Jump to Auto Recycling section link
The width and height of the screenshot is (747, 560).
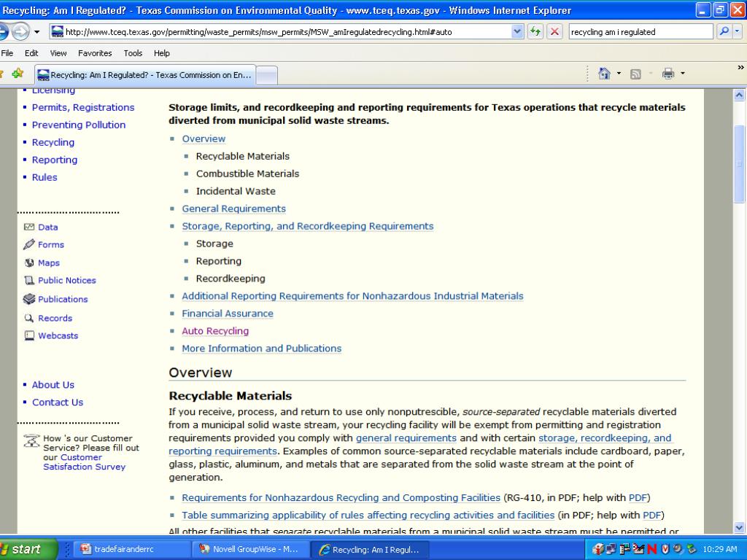point(215,331)
